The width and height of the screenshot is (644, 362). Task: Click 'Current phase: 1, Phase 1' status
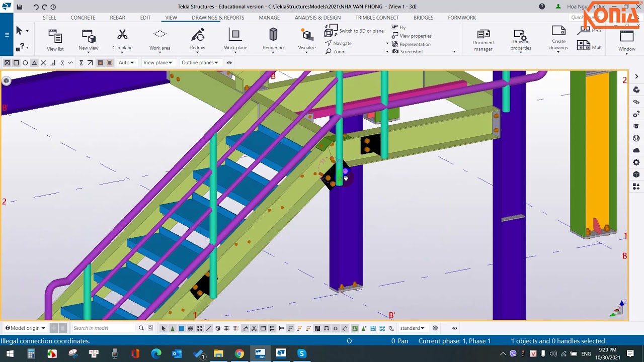click(454, 341)
